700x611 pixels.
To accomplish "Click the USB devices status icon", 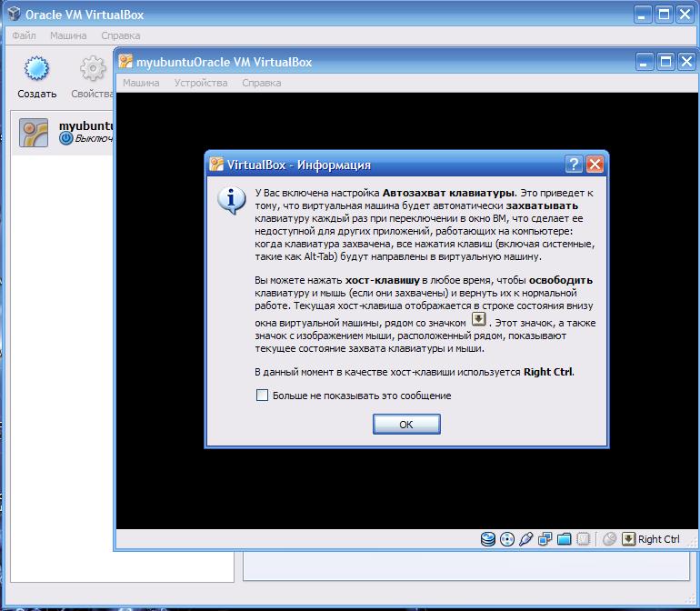I will (525, 539).
